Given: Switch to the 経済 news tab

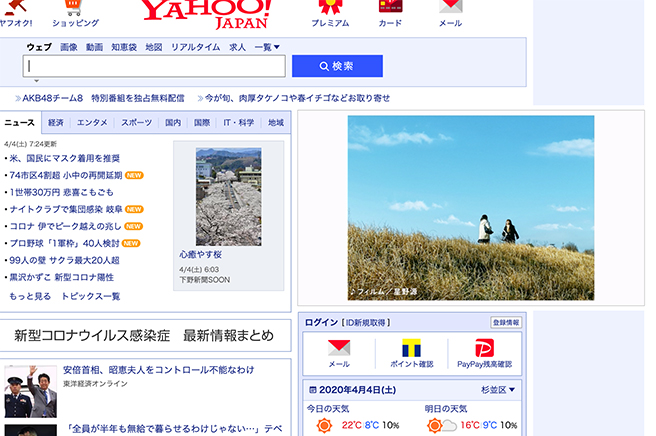Looking at the screenshot, I should tap(56, 123).
